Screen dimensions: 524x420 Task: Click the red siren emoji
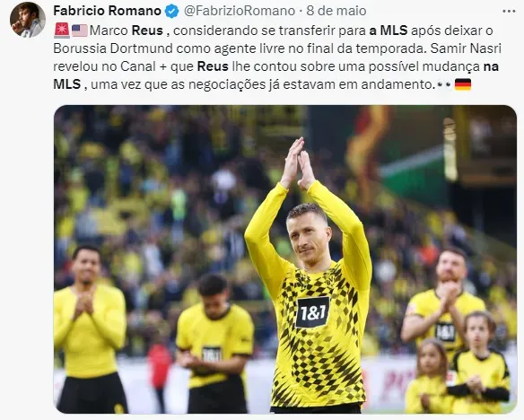tap(62, 31)
